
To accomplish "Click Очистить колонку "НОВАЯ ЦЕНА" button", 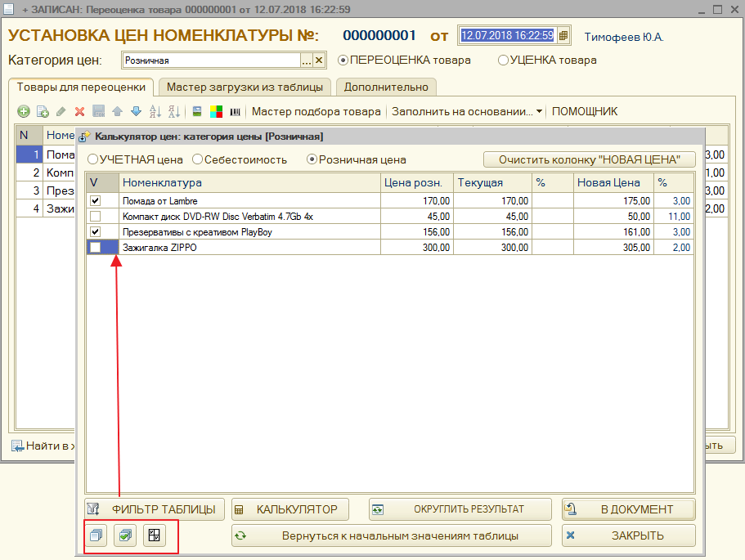I will (x=589, y=159).
